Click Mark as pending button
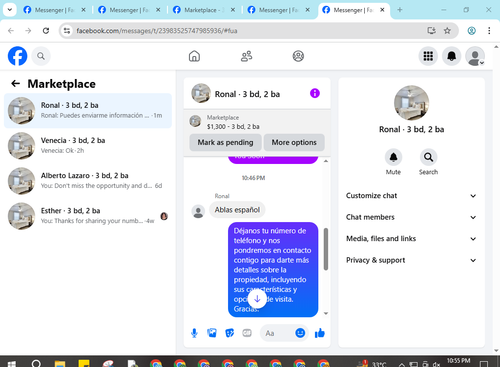The width and height of the screenshot is (500, 367). (225, 142)
